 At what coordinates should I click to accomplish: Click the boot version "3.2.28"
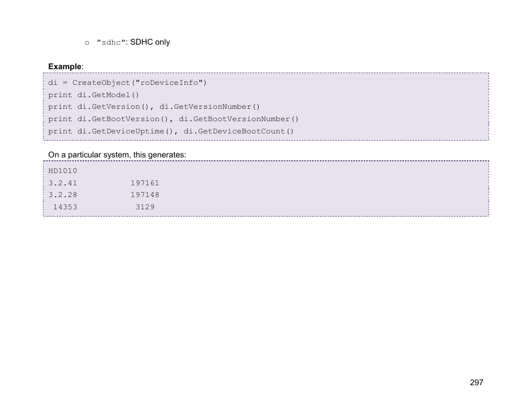tap(62, 195)
